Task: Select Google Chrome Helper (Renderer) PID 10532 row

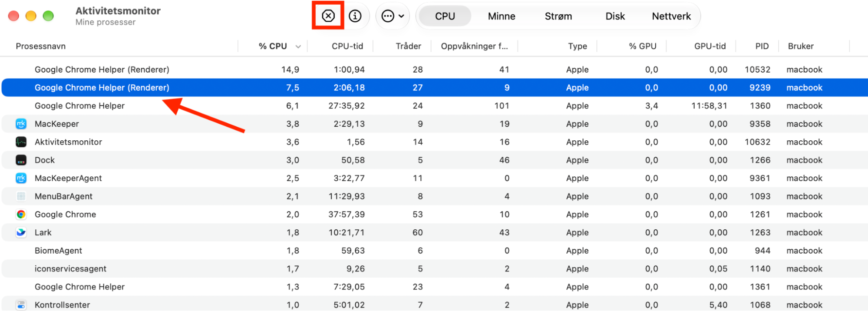Action: [435, 69]
